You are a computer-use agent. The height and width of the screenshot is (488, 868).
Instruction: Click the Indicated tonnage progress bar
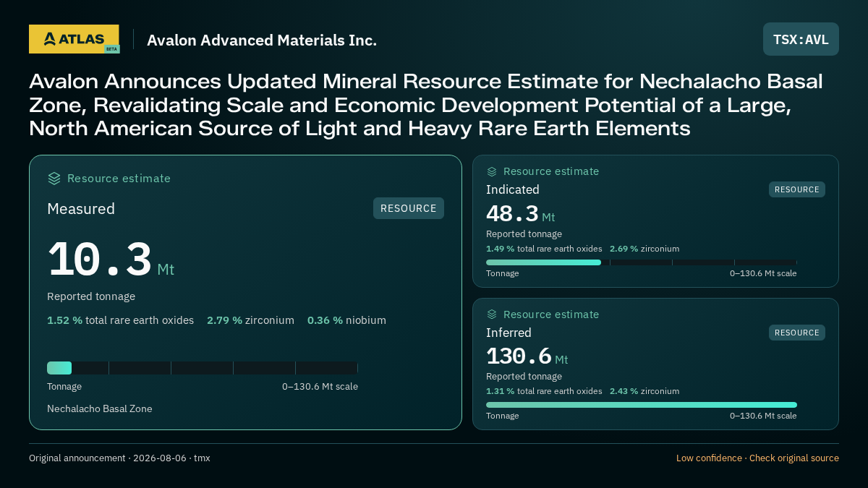click(x=642, y=262)
